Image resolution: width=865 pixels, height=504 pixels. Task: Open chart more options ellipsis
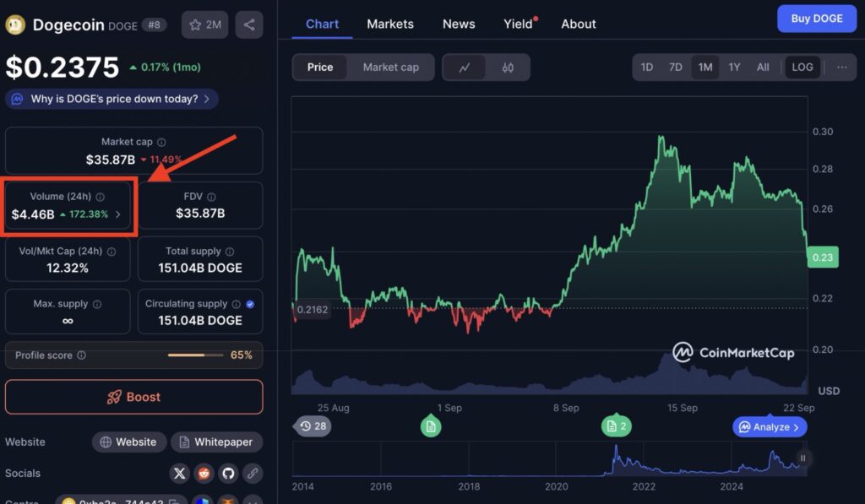[x=842, y=68]
